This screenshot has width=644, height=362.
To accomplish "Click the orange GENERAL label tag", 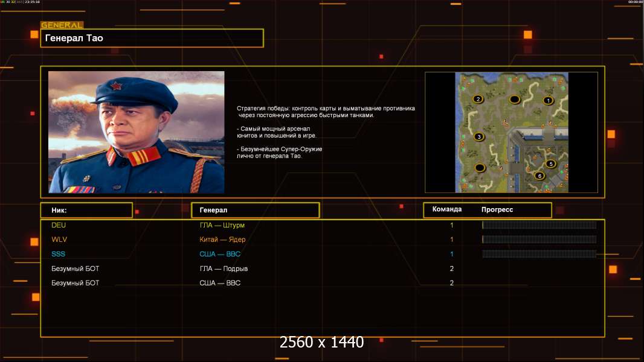I will pyautogui.click(x=62, y=25).
